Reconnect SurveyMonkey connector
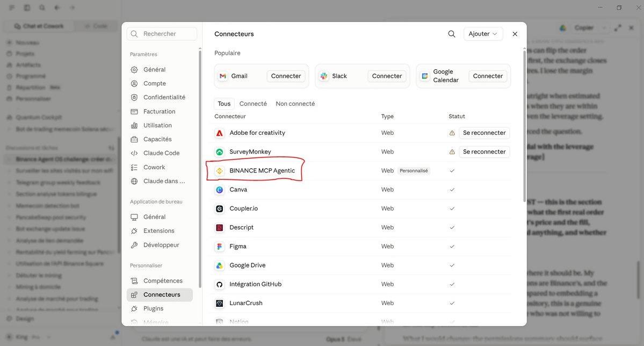Viewport: 644px width, 346px height. (x=484, y=152)
